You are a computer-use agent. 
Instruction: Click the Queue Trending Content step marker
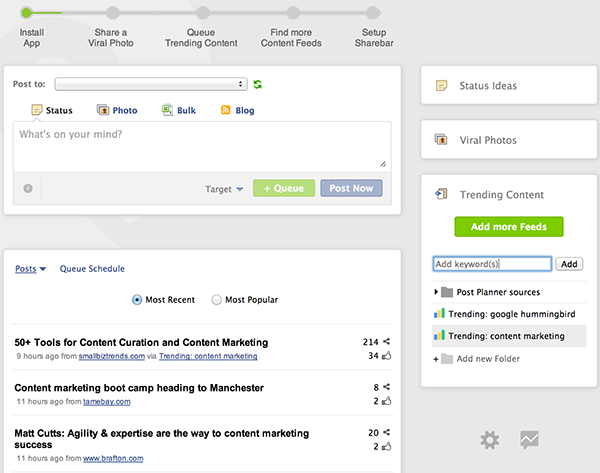click(203, 13)
